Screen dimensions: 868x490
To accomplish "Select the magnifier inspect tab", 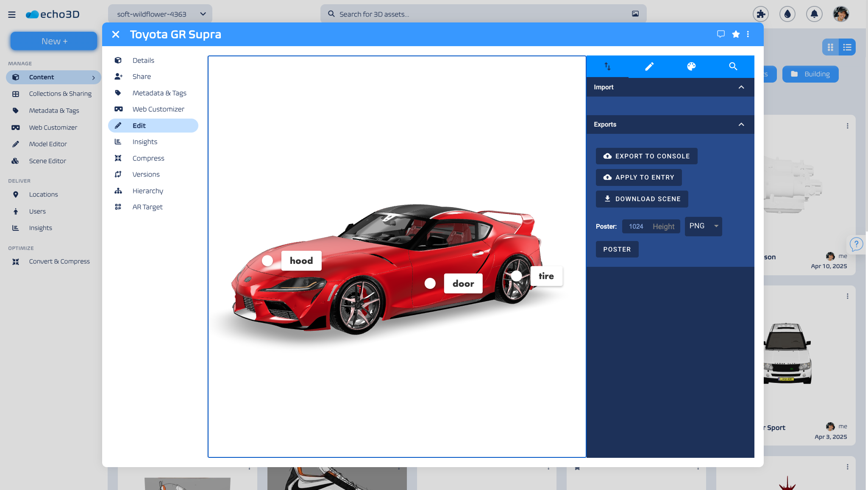I will click(x=733, y=66).
